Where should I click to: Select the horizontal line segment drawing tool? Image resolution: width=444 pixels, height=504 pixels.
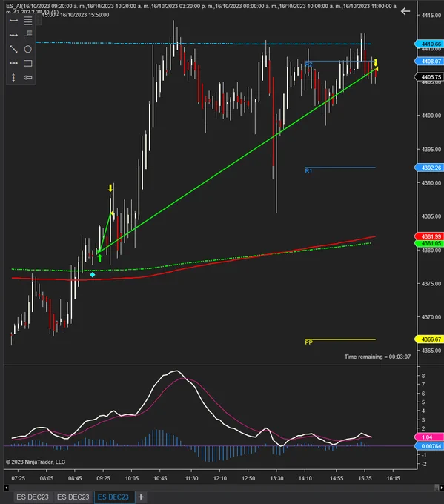coord(13,21)
